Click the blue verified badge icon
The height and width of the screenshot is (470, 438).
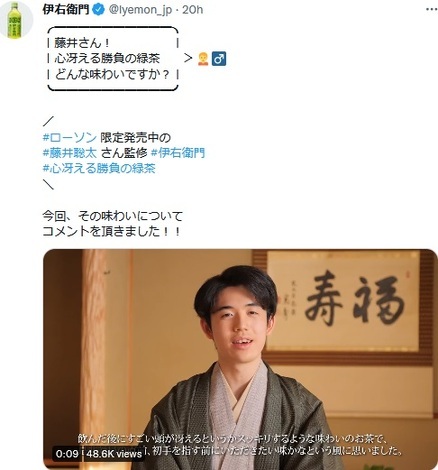pos(98,10)
